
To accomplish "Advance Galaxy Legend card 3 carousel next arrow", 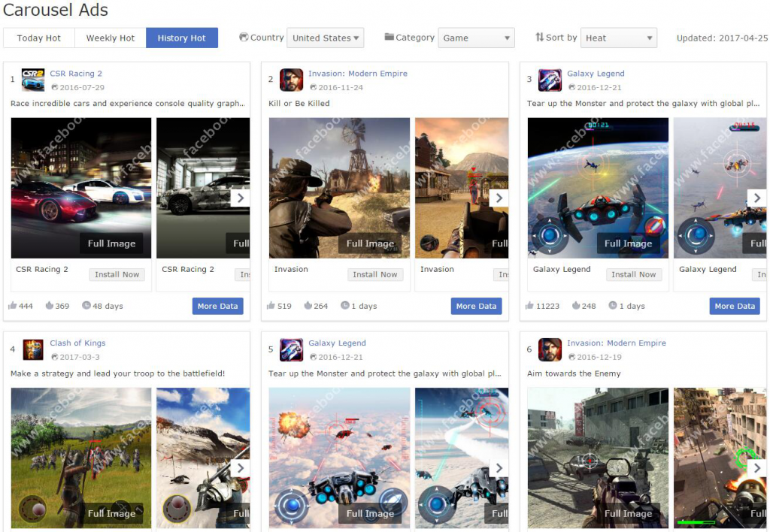I will 756,198.
